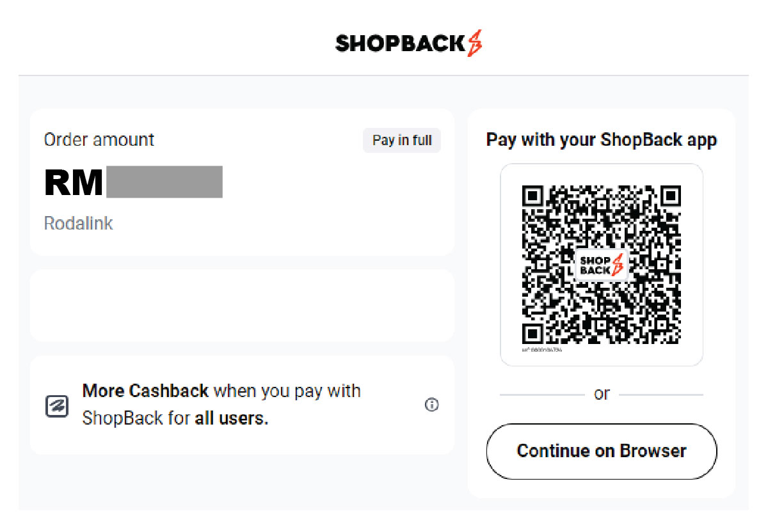The image size is (768, 532).
Task: Click the rounded cashback icon next to More Cashback
Action: click(57, 405)
